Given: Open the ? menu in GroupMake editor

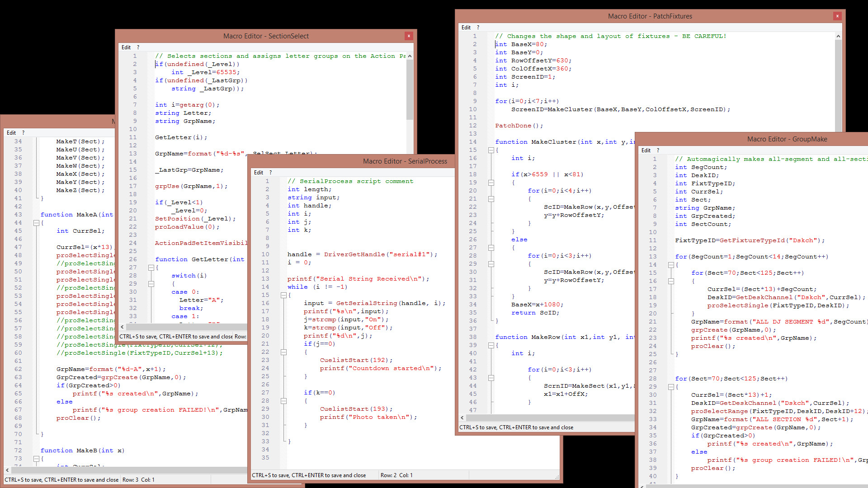Looking at the screenshot, I should click(x=658, y=150).
